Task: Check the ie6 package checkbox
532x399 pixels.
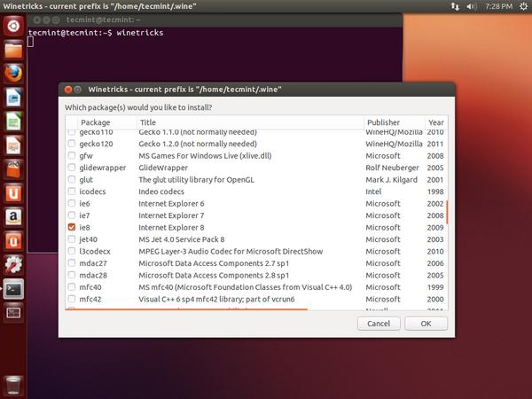Action: [72, 203]
